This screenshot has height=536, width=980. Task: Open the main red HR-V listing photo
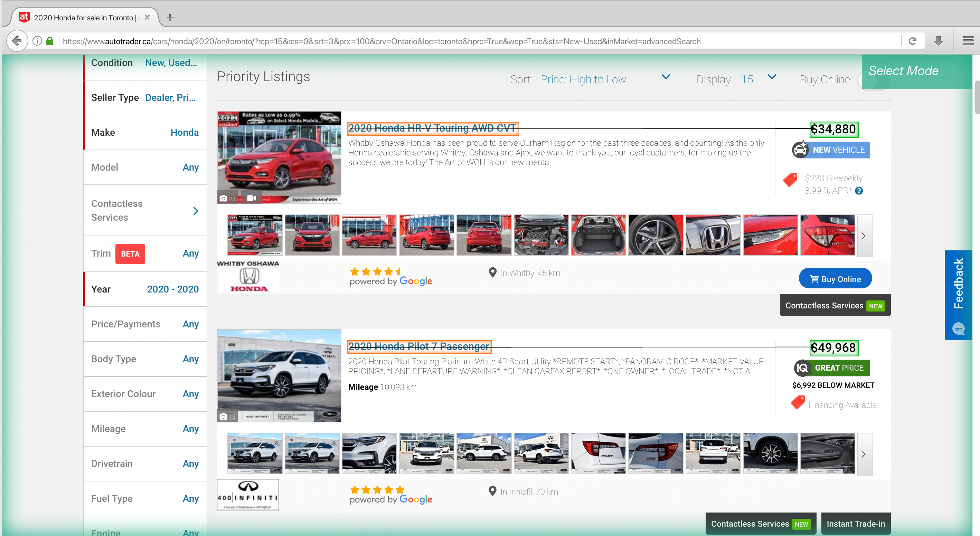[279, 157]
